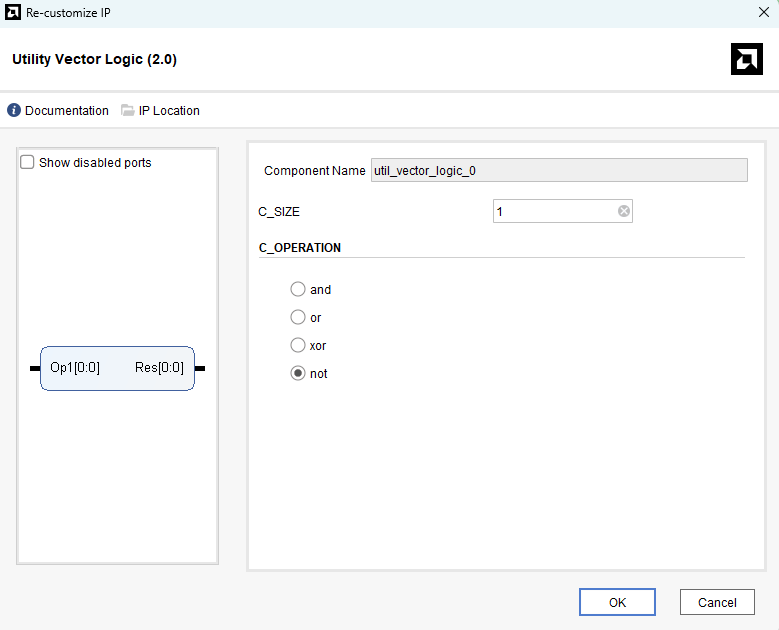Clear the C_SIZE value with the x icon

[x=624, y=211]
